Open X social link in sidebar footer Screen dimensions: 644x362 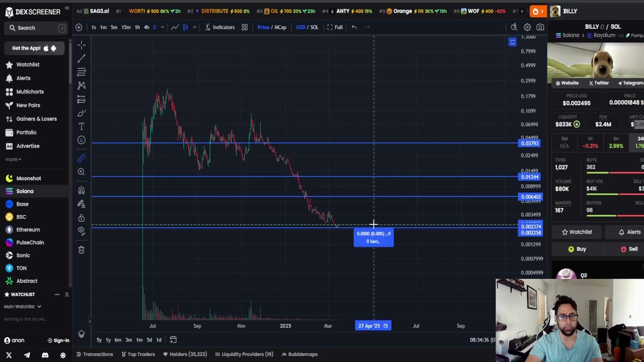click(x=9, y=355)
